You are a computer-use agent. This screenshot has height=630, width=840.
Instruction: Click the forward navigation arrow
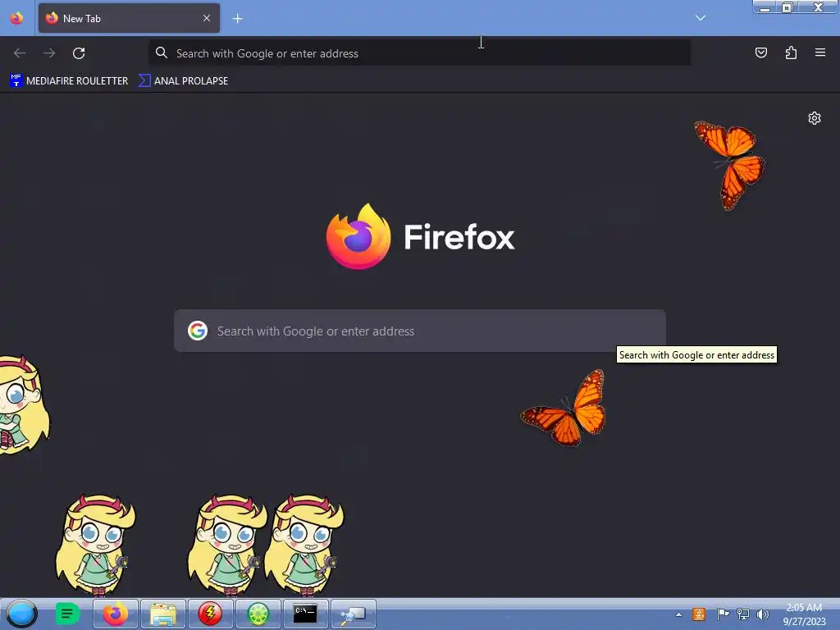(x=49, y=53)
